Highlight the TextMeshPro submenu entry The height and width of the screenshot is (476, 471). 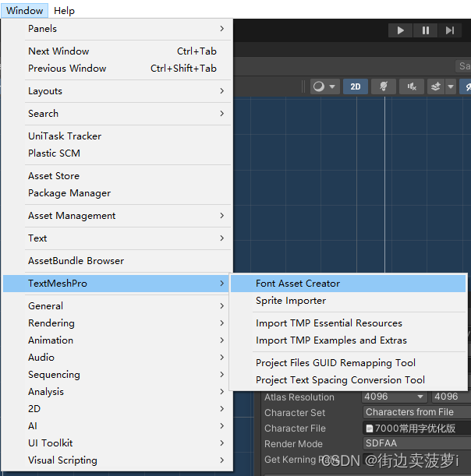click(115, 284)
